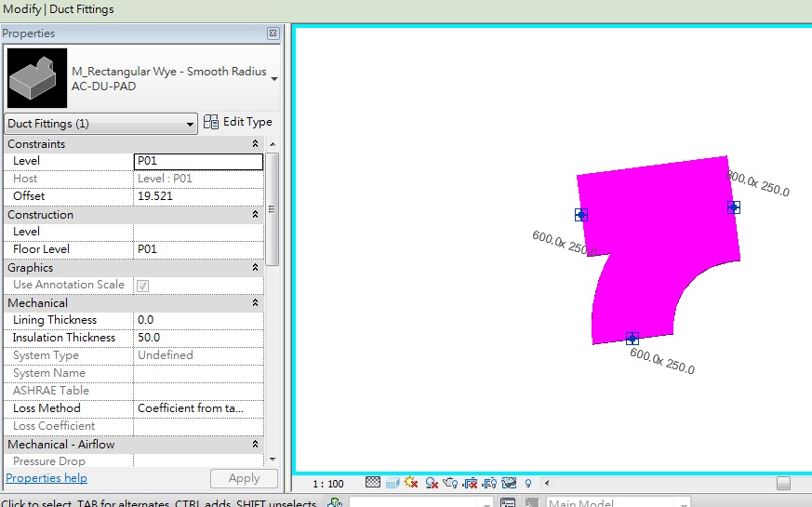Click Temporary Hide/Isolate glasses icon
Viewport: 812px width, 507px height.
pos(509,483)
